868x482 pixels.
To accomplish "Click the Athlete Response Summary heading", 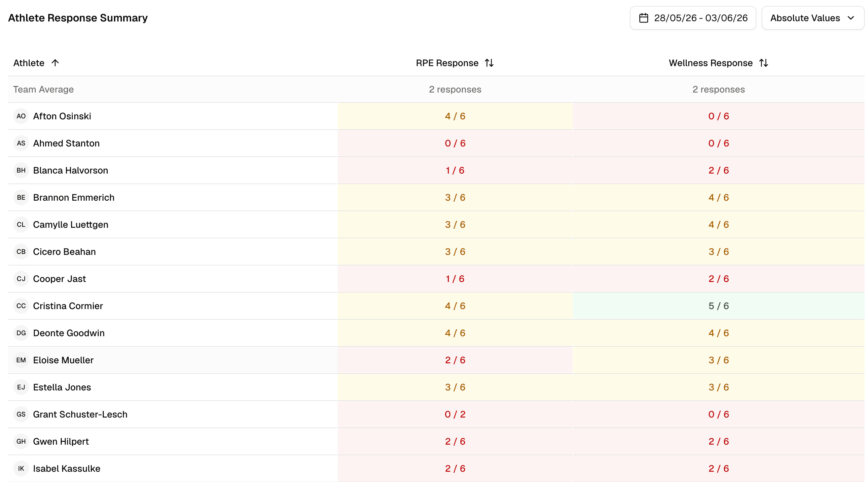I will (78, 18).
